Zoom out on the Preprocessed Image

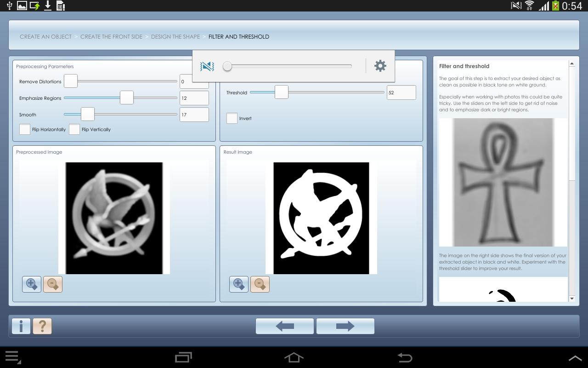[53, 284]
